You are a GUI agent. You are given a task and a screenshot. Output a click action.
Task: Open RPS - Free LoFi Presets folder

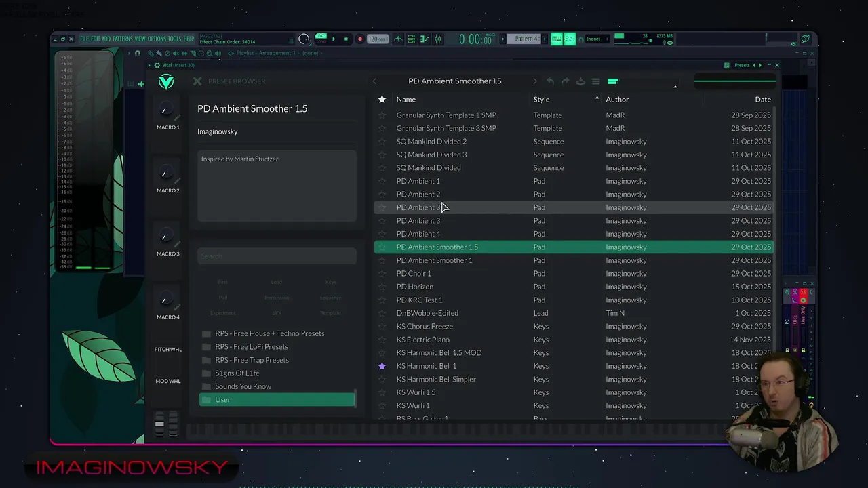coord(277,347)
